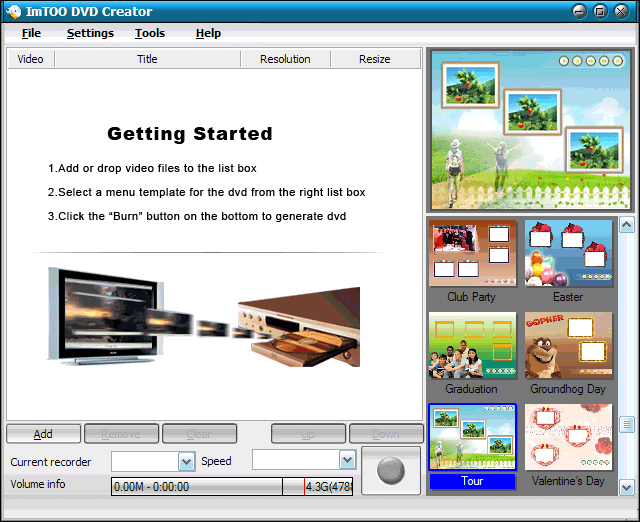Open the Help menu

pos(208,33)
